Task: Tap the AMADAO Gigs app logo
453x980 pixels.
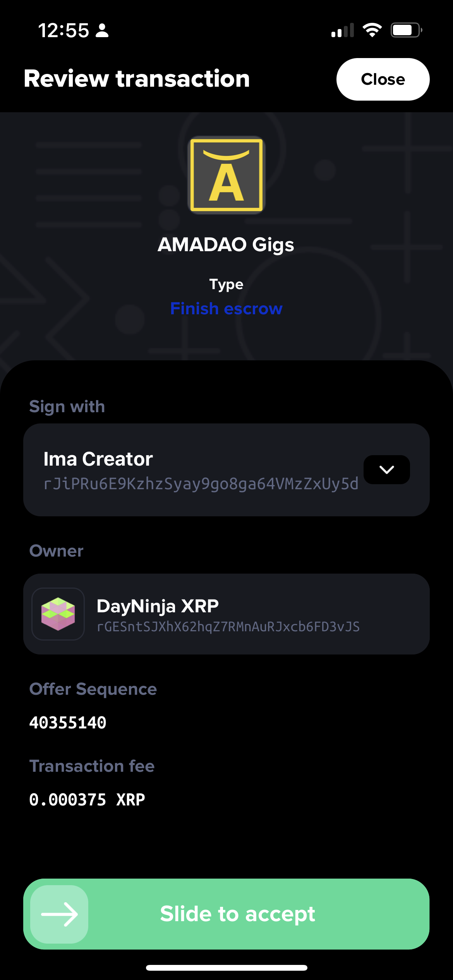Action: pyautogui.click(x=226, y=175)
